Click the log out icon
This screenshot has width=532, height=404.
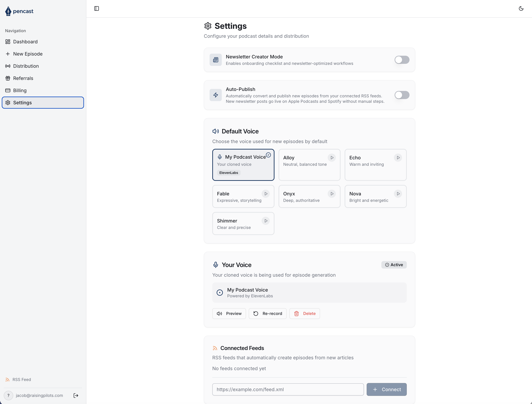[x=76, y=396]
